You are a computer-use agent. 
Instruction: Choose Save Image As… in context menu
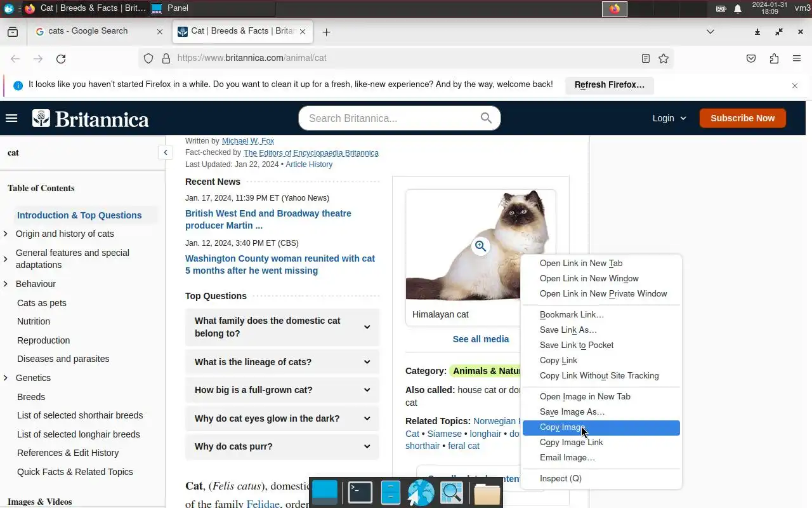pos(601,412)
